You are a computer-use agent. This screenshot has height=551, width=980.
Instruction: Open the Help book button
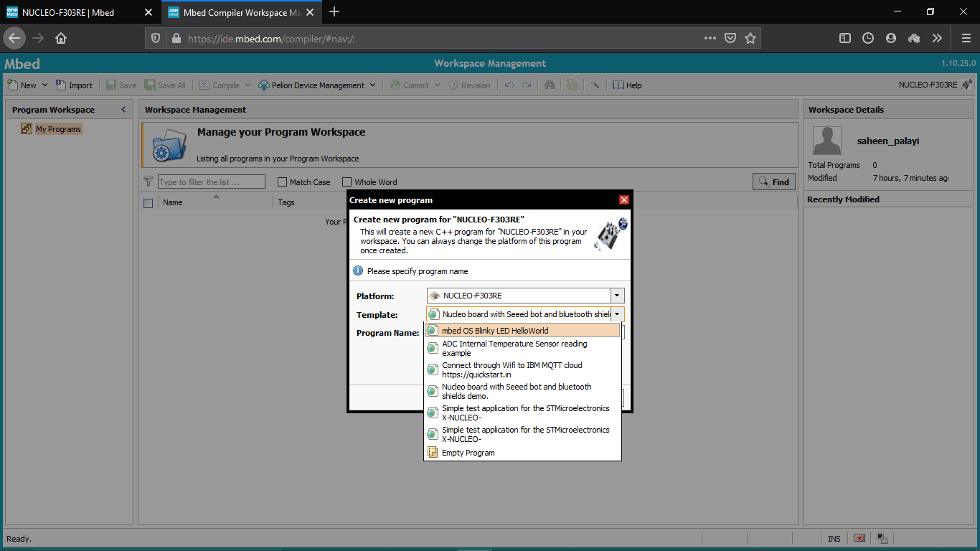pos(627,85)
